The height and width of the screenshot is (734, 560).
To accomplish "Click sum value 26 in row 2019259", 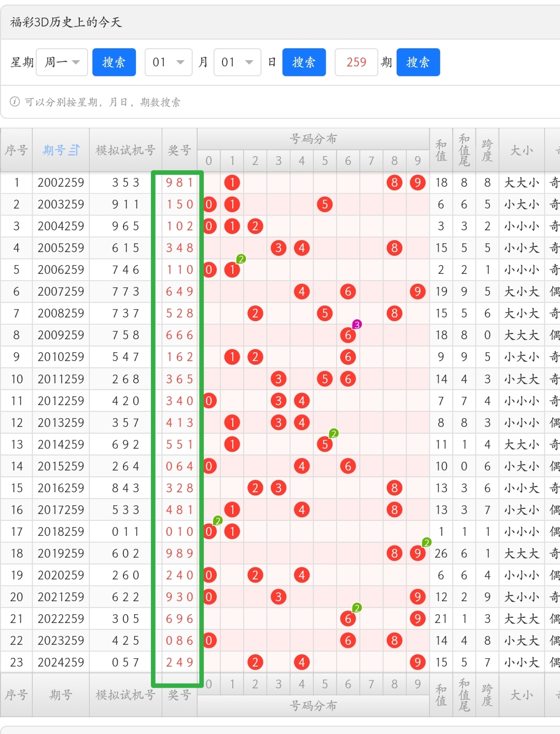I will [x=441, y=553].
